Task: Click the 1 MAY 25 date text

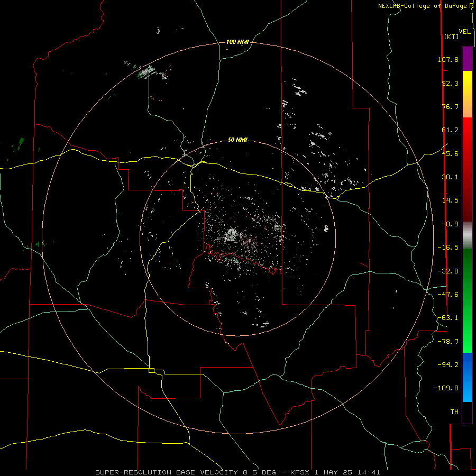Action: (333, 472)
